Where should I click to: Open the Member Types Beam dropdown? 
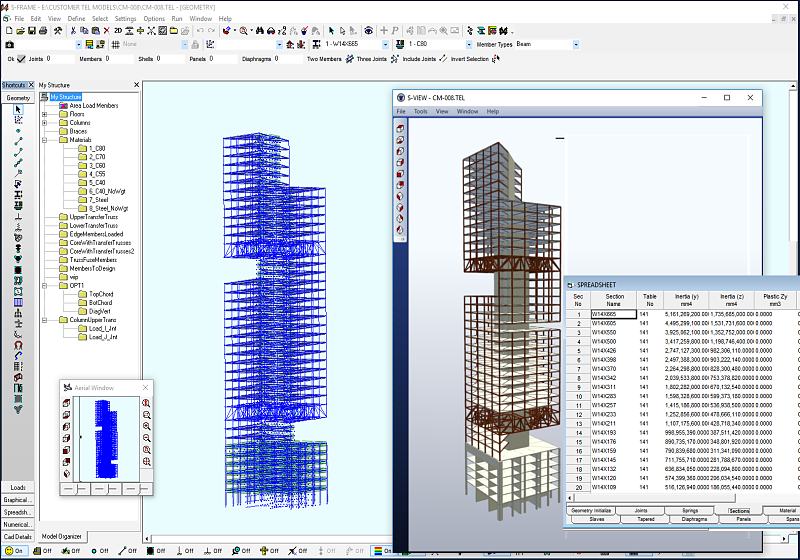[x=575, y=45]
